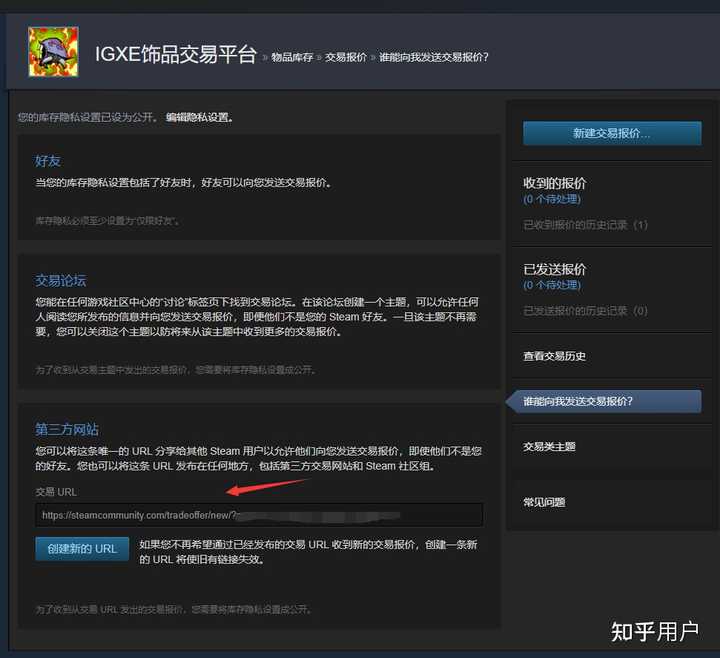
Task: Click the 第三方网站 section heading
Action: tap(67, 429)
